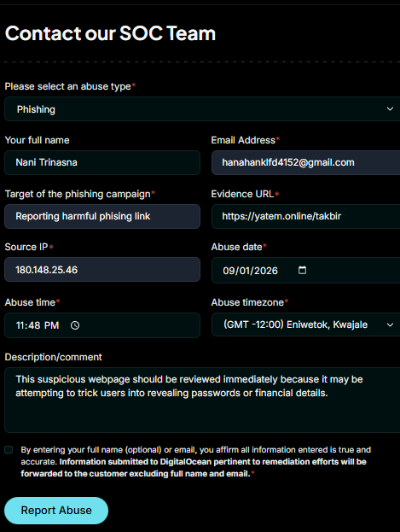This screenshot has height=532, width=400.
Task: Select the Description/comment label
Action: point(53,357)
